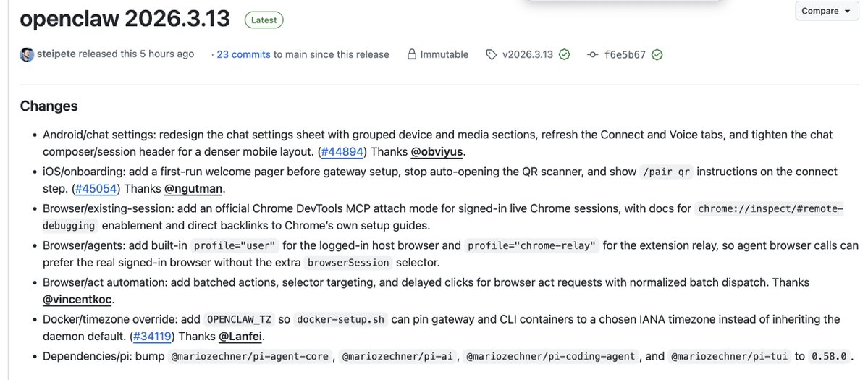This screenshot has height=380, width=868.
Task: Visit @ngutman's profile
Action: (195, 189)
